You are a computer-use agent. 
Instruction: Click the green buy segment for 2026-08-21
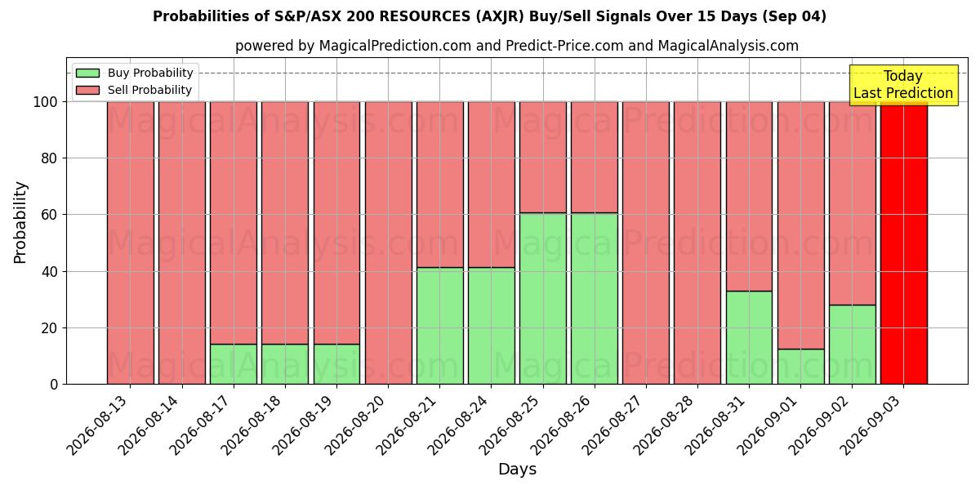click(439, 326)
